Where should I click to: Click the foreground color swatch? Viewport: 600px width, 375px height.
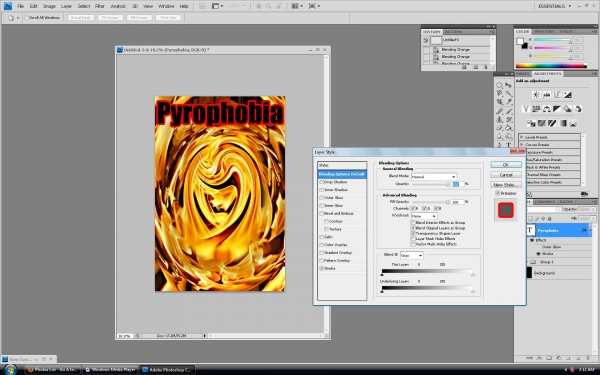click(x=520, y=41)
